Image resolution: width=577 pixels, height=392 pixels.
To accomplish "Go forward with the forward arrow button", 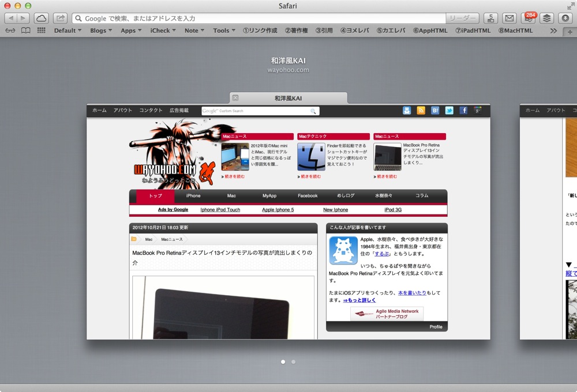I will tap(23, 18).
